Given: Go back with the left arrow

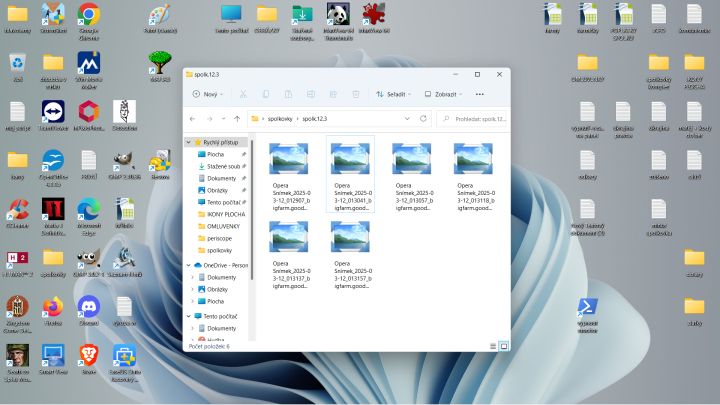Looking at the screenshot, I should pos(192,119).
